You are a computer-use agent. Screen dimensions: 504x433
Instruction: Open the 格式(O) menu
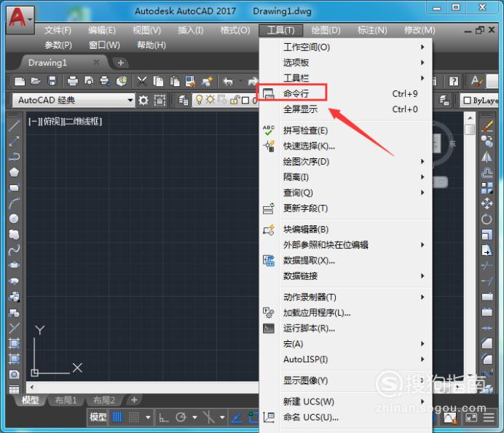click(235, 30)
